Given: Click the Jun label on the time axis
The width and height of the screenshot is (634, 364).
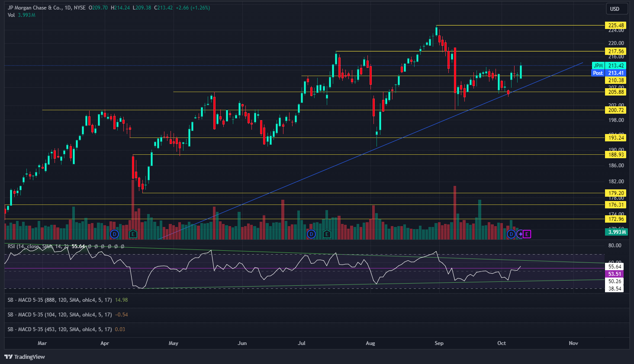Looking at the screenshot, I should coord(242,343).
